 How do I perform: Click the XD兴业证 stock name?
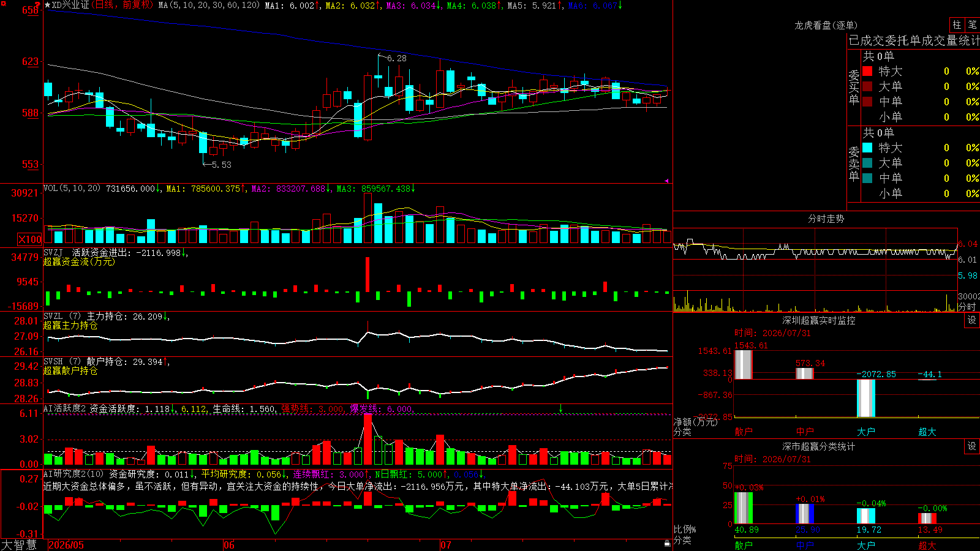(70, 5)
